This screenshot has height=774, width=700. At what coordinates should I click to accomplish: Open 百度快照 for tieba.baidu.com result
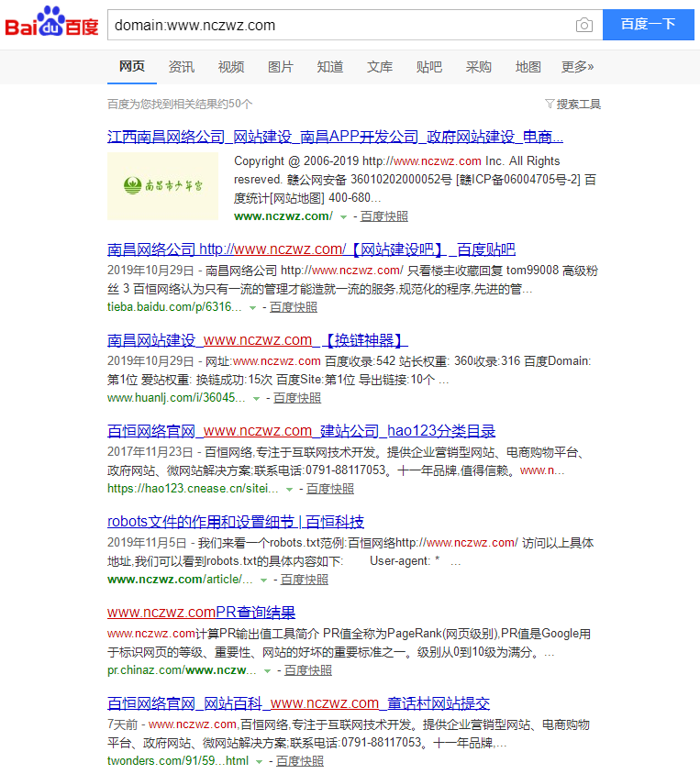coord(294,307)
